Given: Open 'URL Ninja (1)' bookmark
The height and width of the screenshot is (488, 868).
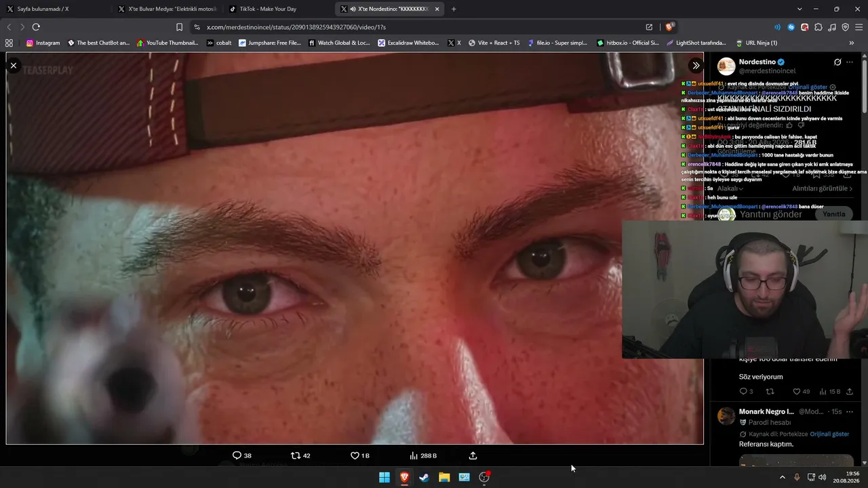Looking at the screenshot, I should click(756, 43).
